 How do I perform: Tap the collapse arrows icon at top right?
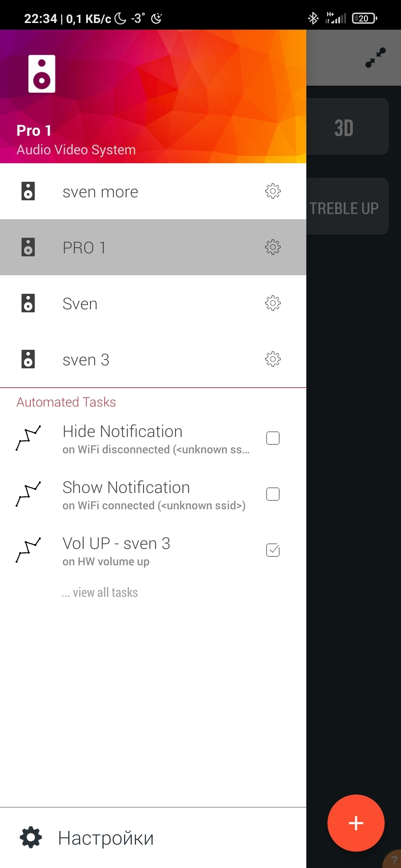pyautogui.click(x=375, y=57)
